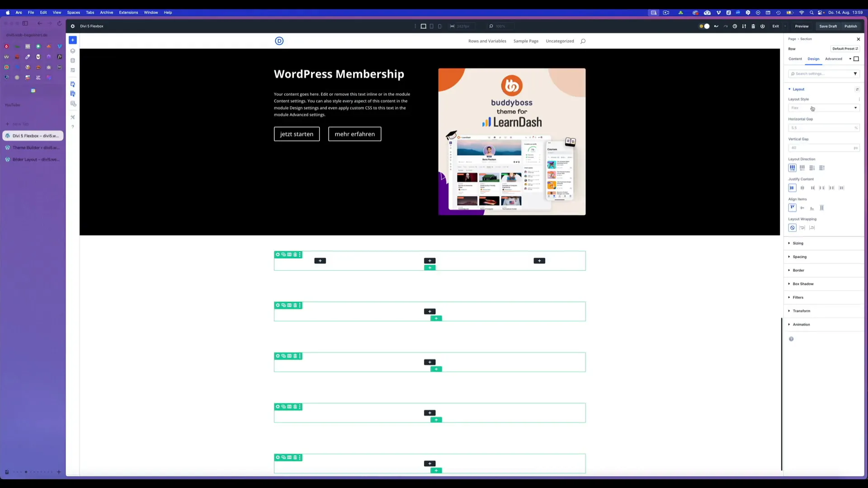The width and height of the screenshot is (868, 488).
Task: Switch to the Content tab
Action: point(795,59)
